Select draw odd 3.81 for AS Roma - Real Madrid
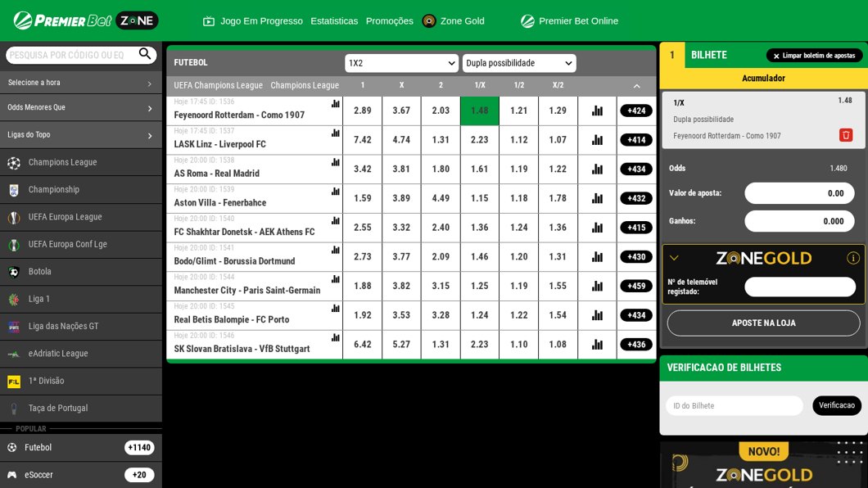 (x=401, y=169)
